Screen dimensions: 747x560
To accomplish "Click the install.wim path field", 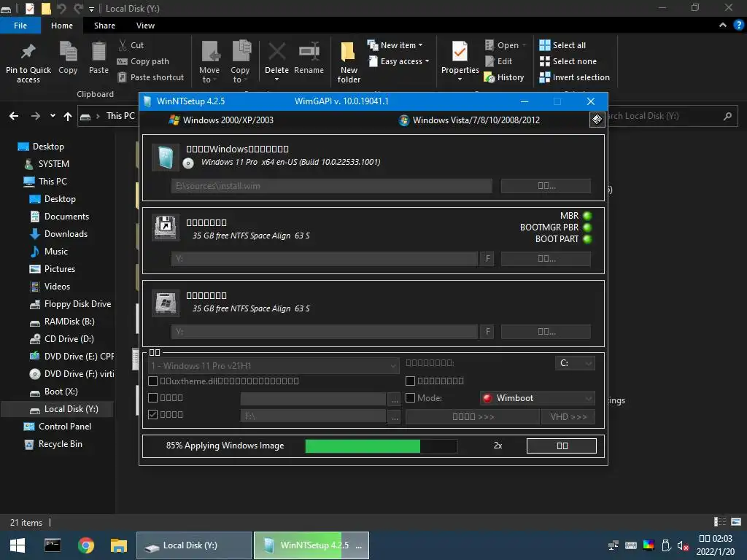I will 332,186.
